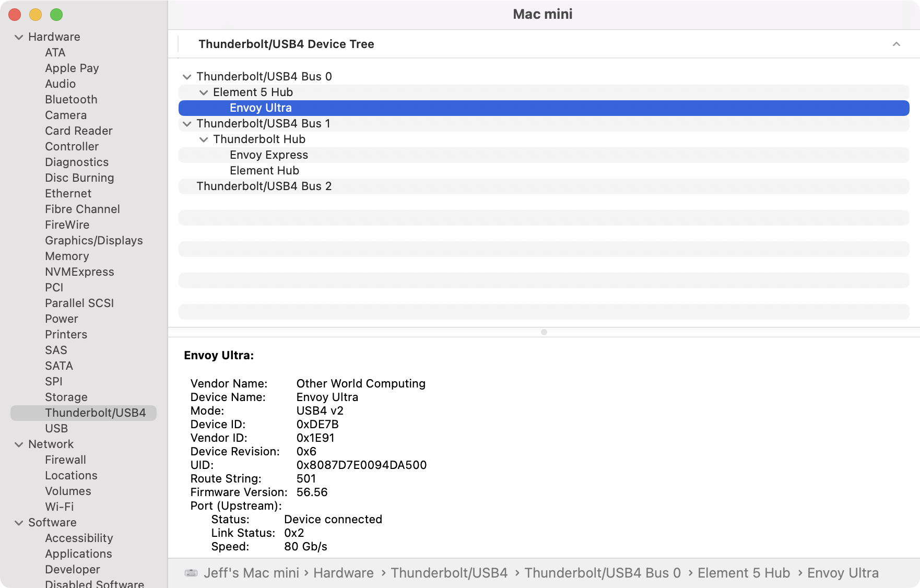Image resolution: width=920 pixels, height=588 pixels.
Task: Open Wi-Fi under Network
Action: 59,507
